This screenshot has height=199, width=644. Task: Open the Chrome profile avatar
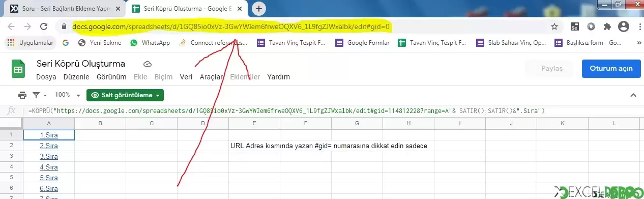click(623, 26)
